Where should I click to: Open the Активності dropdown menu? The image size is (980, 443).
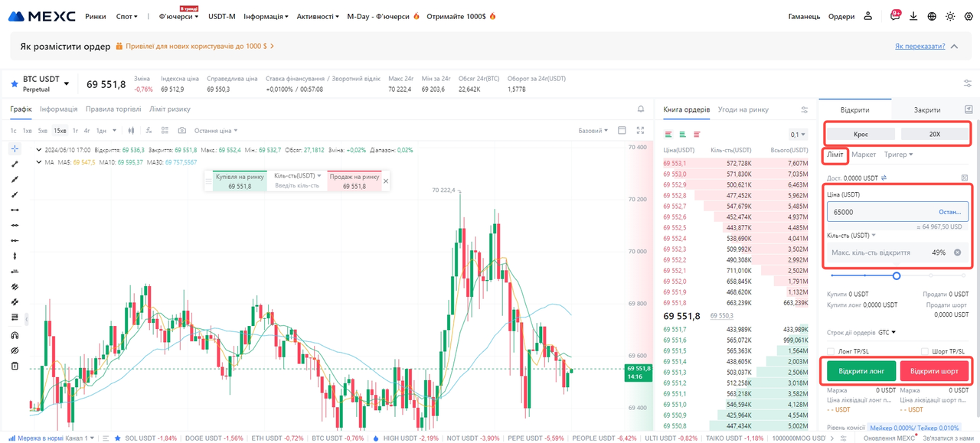tap(318, 16)
